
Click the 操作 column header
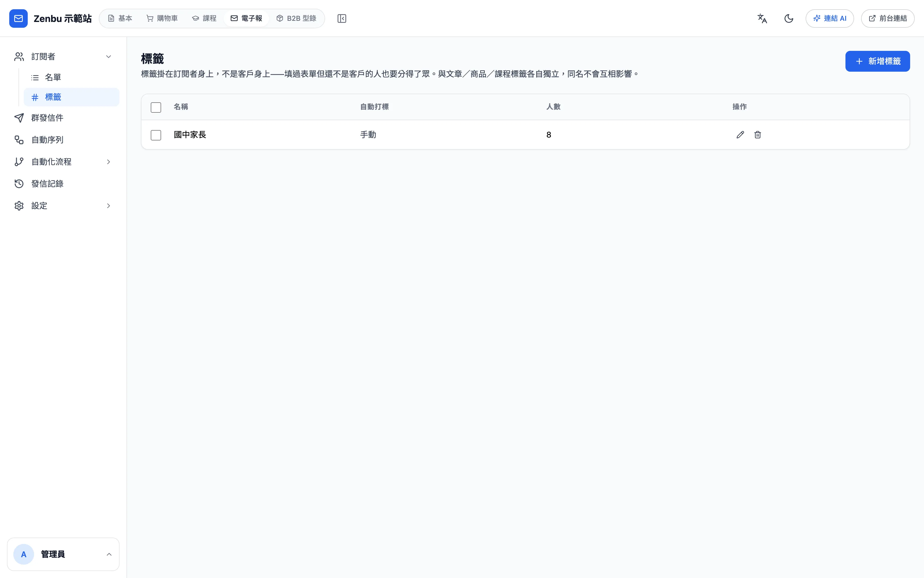(x=739, y=107)
